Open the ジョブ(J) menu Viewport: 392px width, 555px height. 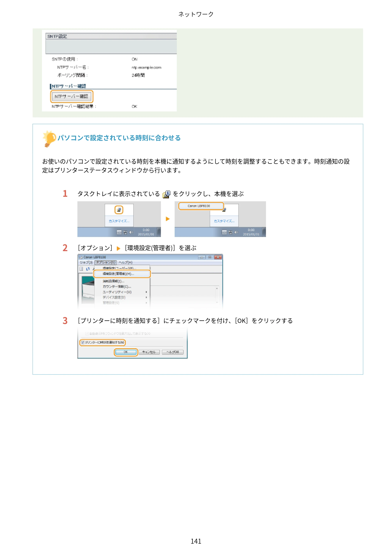pos(86,262)
